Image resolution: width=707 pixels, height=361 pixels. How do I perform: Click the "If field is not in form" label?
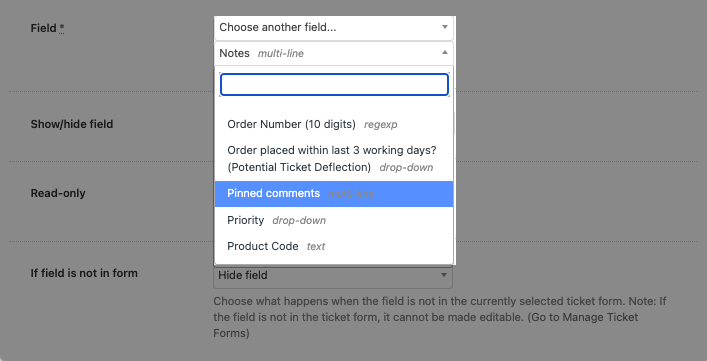(84, 273)
